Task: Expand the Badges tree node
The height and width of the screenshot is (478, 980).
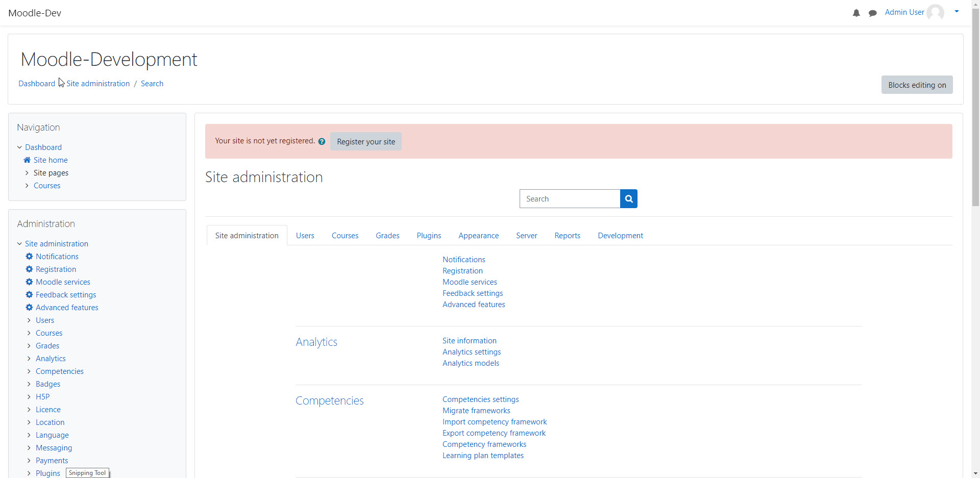Action: coord(29,384)
